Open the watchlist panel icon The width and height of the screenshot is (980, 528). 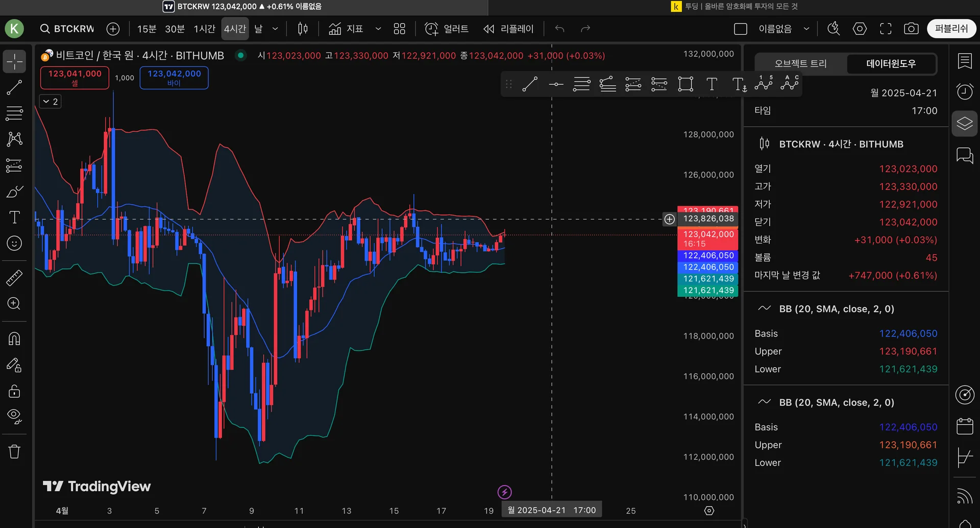point(965,61)
